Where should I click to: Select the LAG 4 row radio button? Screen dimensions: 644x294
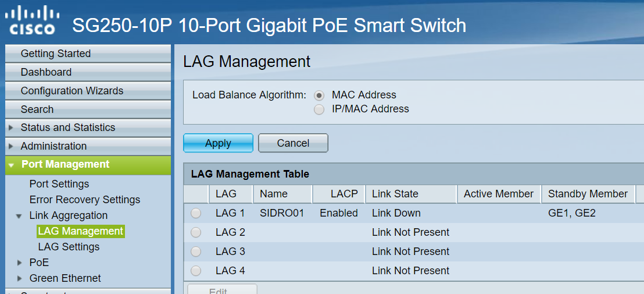pos(196,271)
